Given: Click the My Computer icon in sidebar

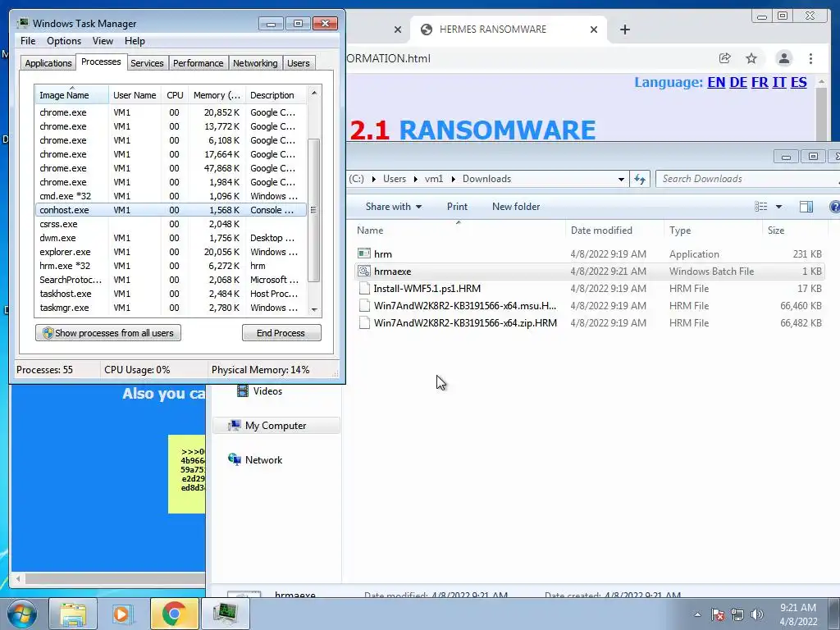Looking at the screenshot, I should [234, 426].
